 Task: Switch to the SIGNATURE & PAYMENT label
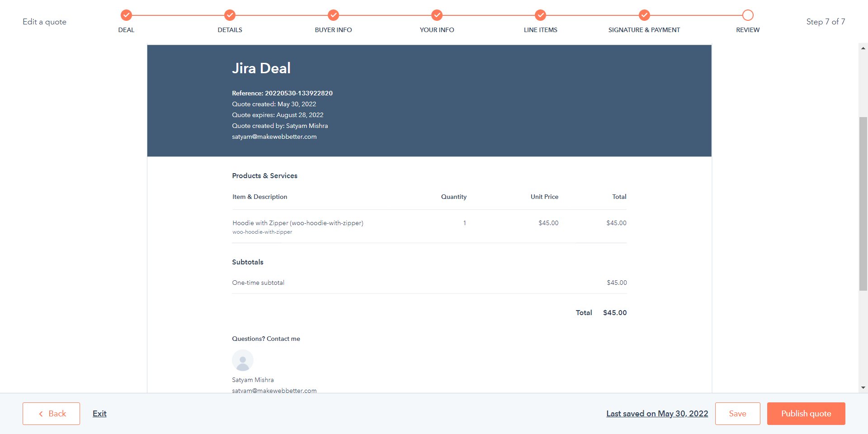tap(644, 30)
